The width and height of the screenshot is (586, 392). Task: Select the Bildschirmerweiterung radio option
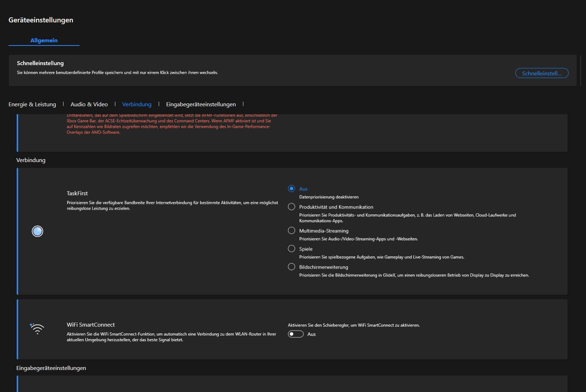point(291,267)
